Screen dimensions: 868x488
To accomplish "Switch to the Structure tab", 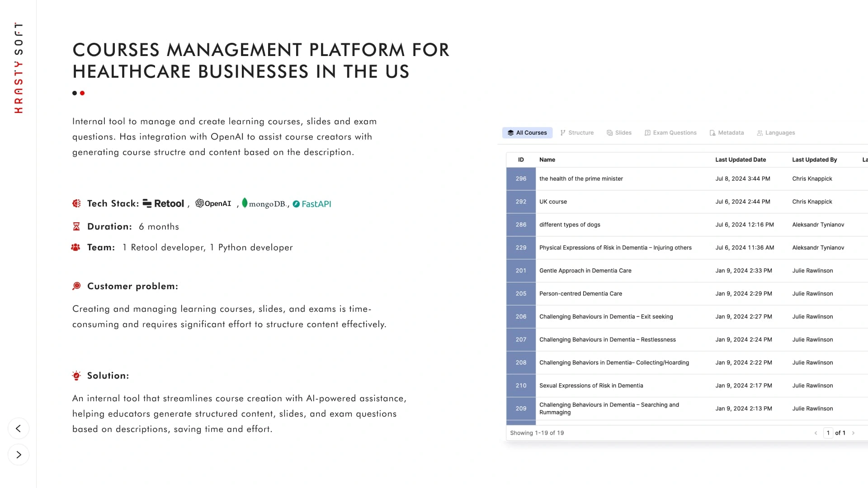I will (577, 132).
